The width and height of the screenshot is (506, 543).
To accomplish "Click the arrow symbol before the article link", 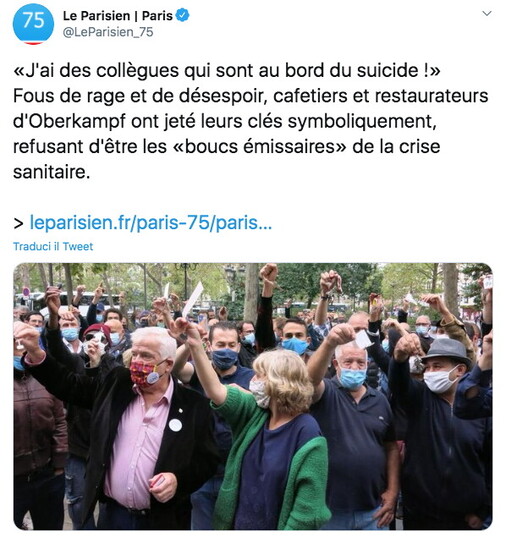I will [x=18, y=224].
